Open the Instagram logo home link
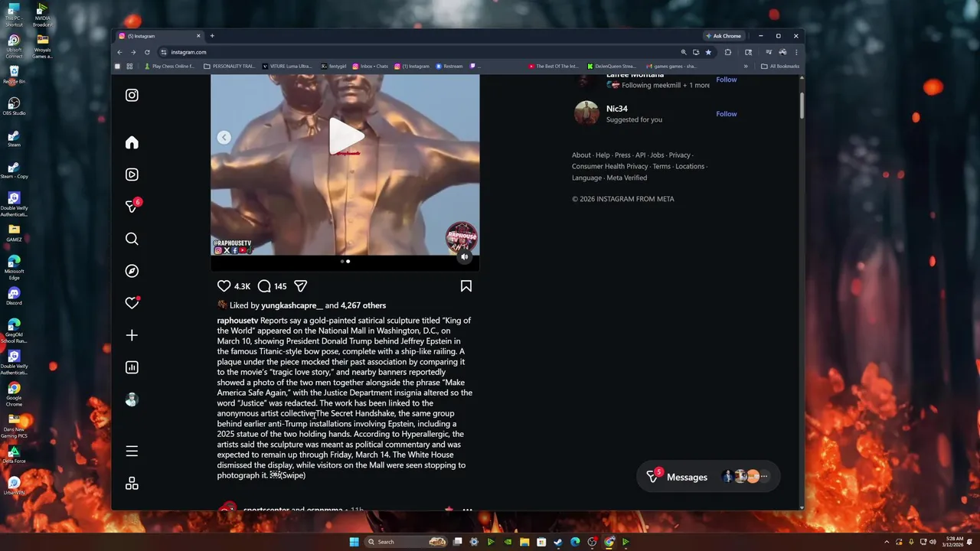The width and height of the screenshot is (980, 551). pos(132,95)
